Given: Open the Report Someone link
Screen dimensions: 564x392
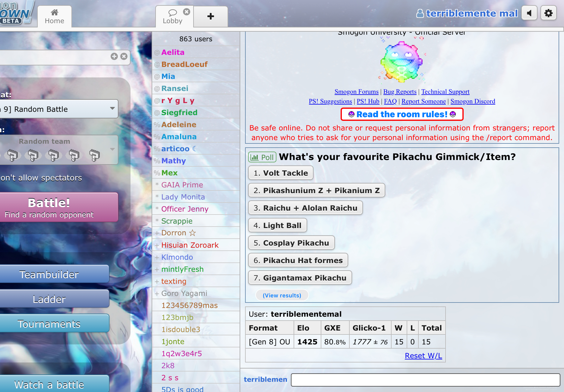Looking at the screenshot, I should [424, 101].
